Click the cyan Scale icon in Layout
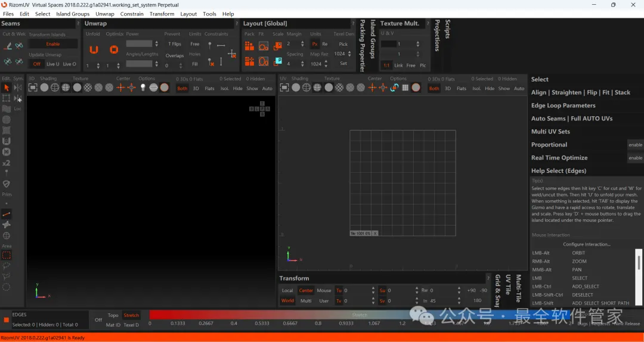 [x=278, y=61]
